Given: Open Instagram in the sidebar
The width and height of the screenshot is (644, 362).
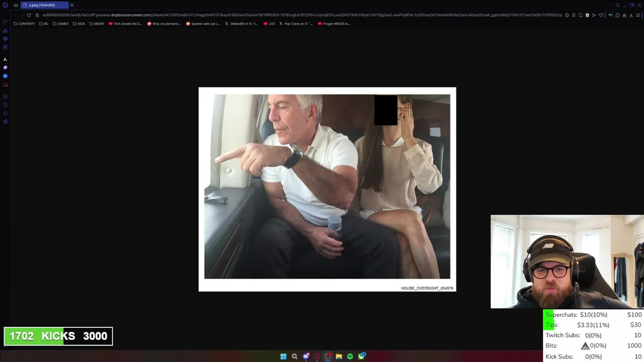Looking at the screenshot, I should (5, 84).
